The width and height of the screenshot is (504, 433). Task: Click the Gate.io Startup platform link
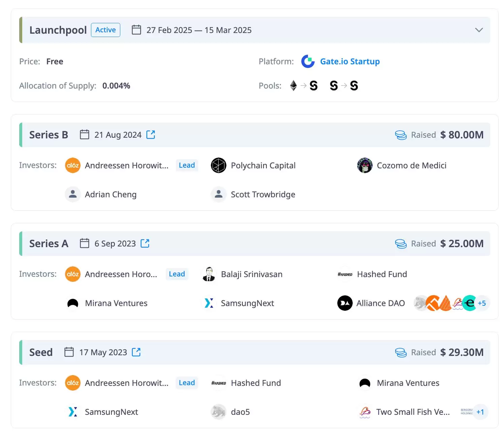pyautogui.click(x=350, y=62)
